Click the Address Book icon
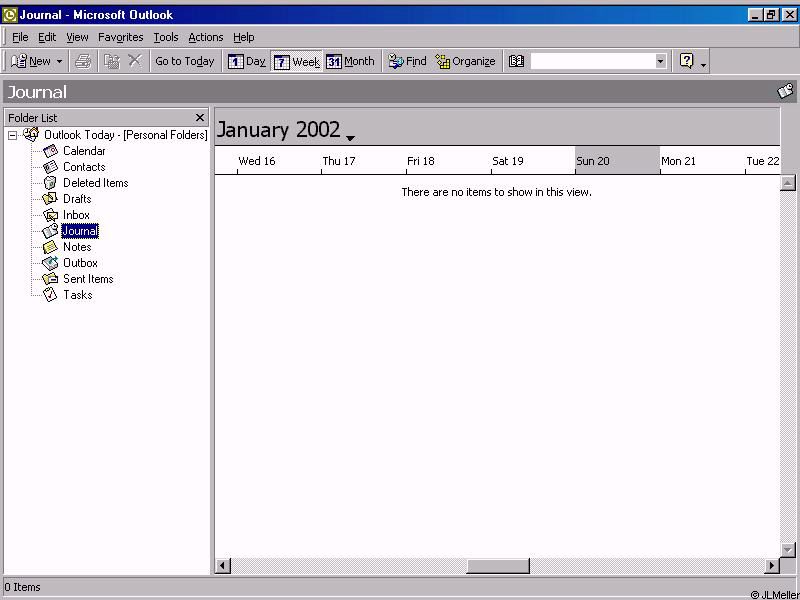 (x=516, y=62)
